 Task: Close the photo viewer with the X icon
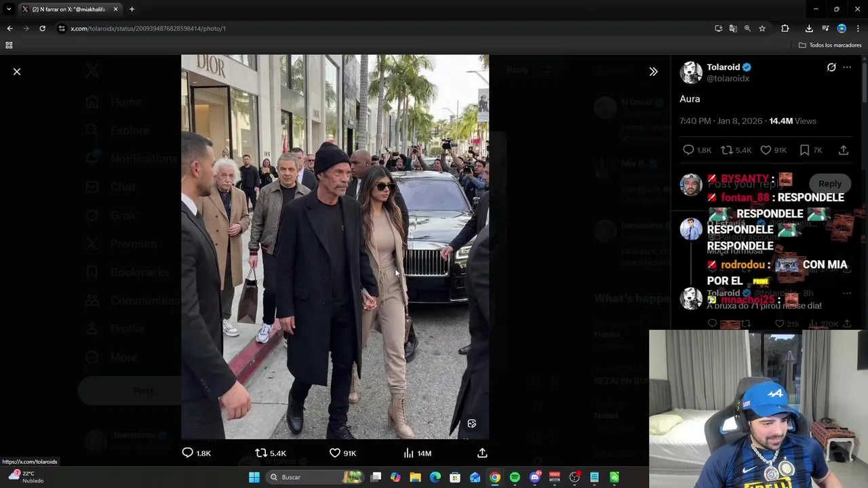pyautogui.click(x=17, y=71)
